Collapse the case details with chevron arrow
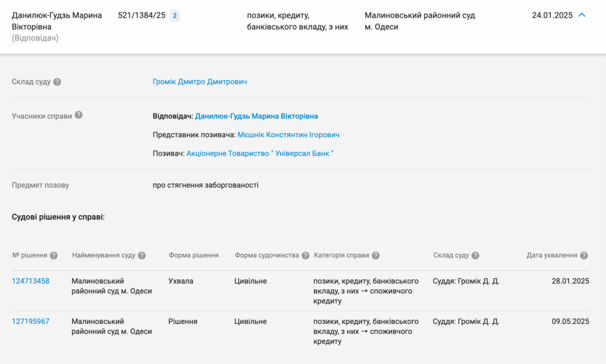The height and width of the screenshot is (364, 606). point(582,15)
